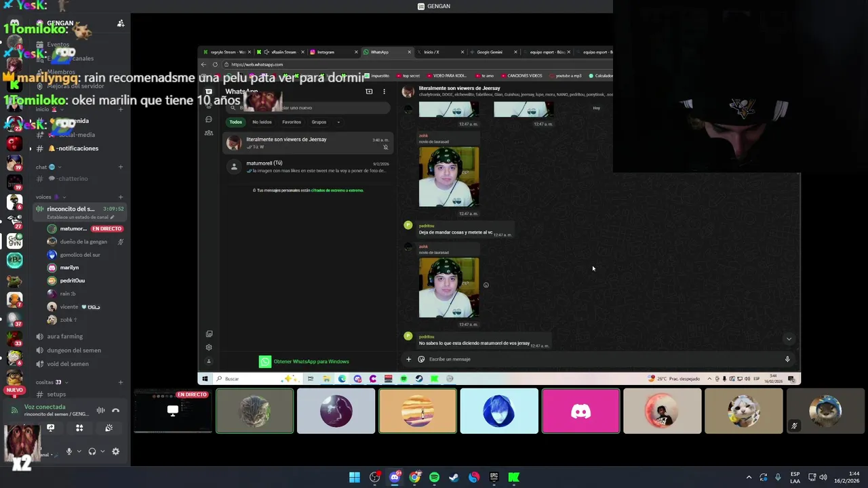The width and height of the screenshot is (868, 488).
Task: Switch to the Instagram browser tab
Action: pyautogui.click(x=334, y=52)
